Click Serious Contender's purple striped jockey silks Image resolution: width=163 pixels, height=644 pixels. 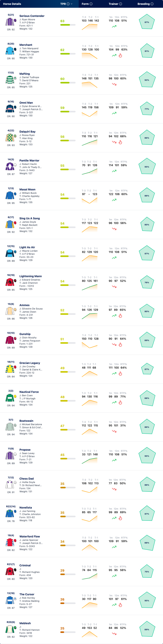click(x=10, y=22)
